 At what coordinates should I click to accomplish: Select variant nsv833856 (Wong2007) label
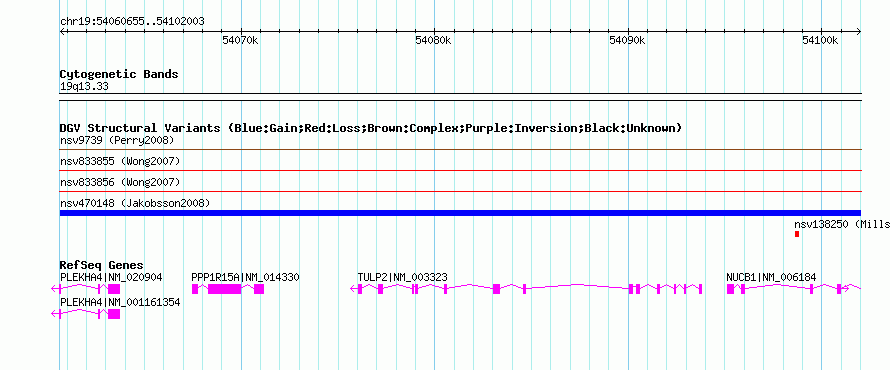(x=120, y=183)
